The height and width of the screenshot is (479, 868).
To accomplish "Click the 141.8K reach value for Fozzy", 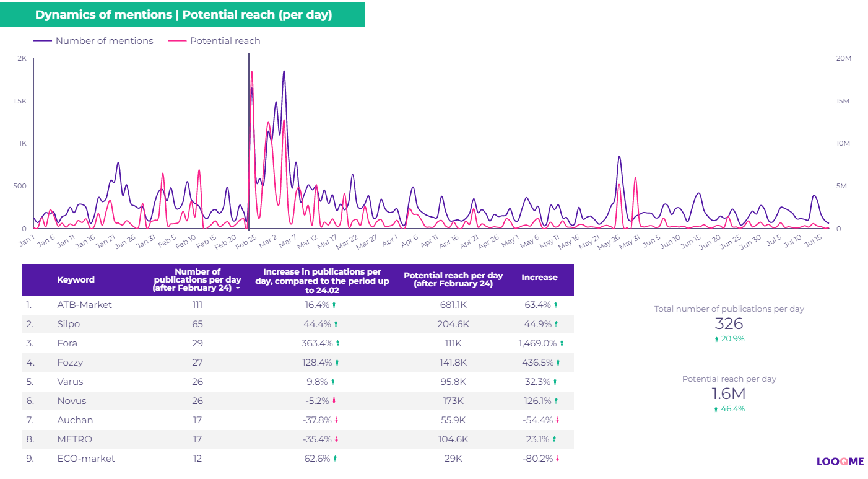I will [x=453, y=363].
